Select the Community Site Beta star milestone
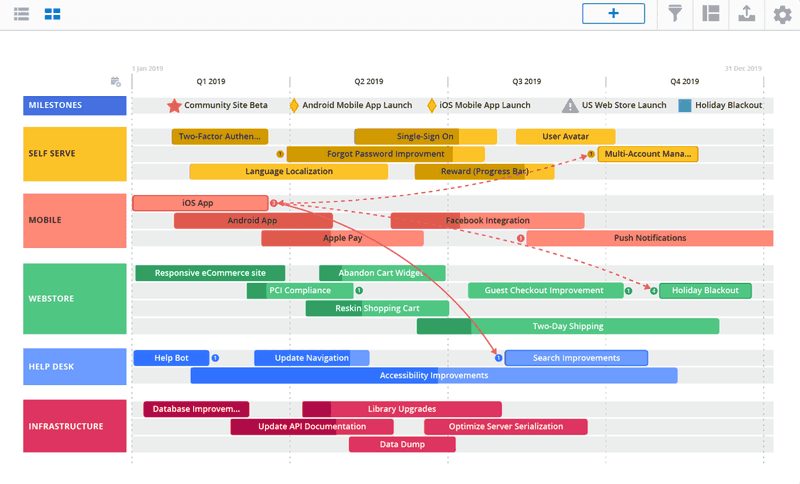800x484 pixels. [x=174, y=106]
